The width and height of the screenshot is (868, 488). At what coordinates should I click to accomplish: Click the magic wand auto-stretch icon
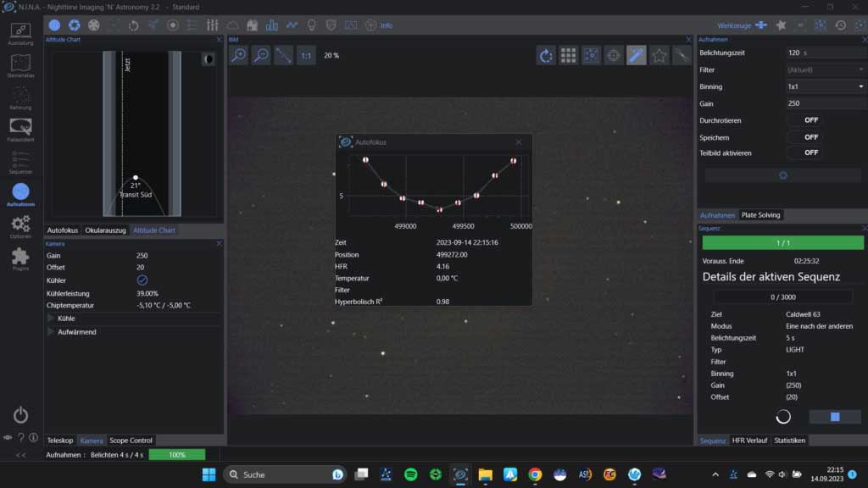pos(636,55)
